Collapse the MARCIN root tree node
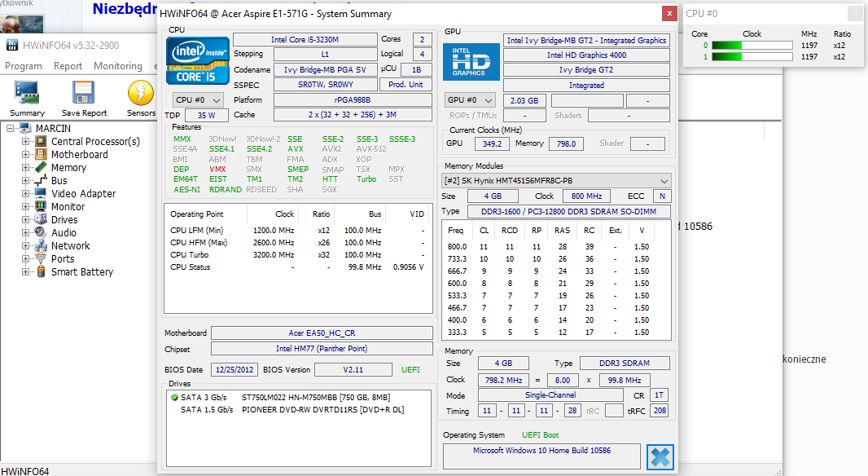868x476 pixels. click(x=10, y=129)
